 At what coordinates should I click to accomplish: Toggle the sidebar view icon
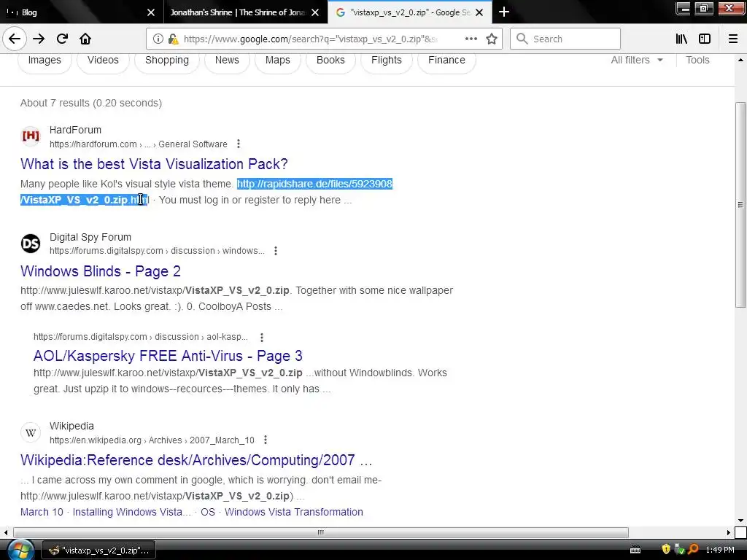pos(705,39)
